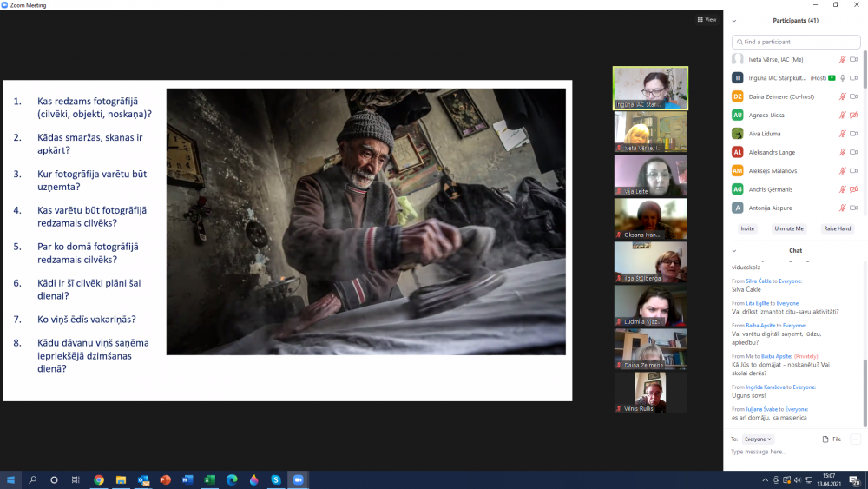Click the Raise Hand button
The width and height of the screenshot is (868, 489).
tap(837, 228)
